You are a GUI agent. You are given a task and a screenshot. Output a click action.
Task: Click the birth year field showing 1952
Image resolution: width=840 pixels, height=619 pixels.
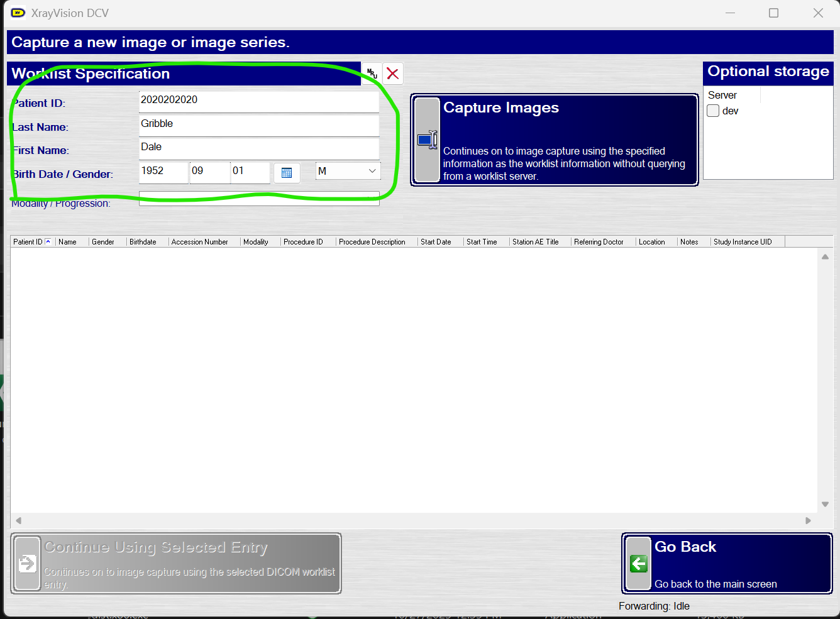[163, 173]
